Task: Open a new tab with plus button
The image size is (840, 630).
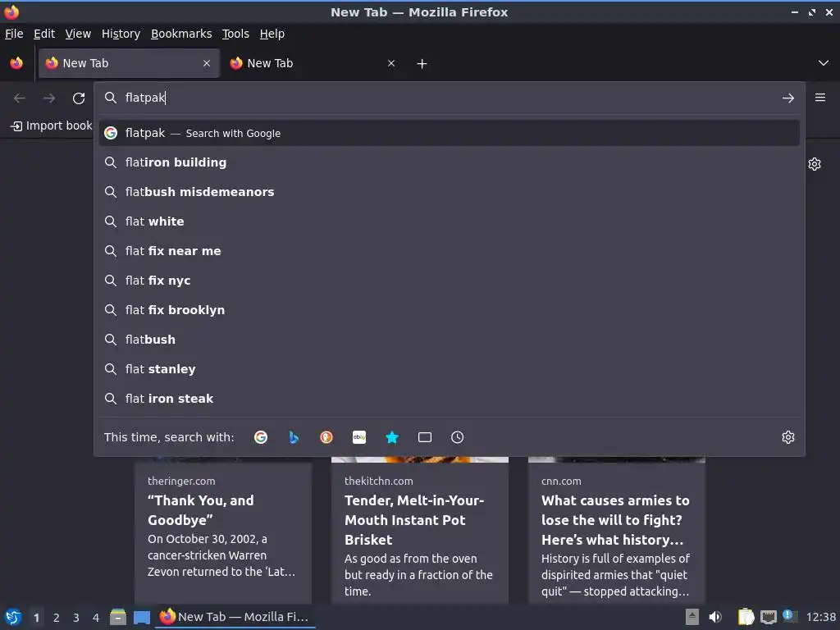Action: click(422, 64)
